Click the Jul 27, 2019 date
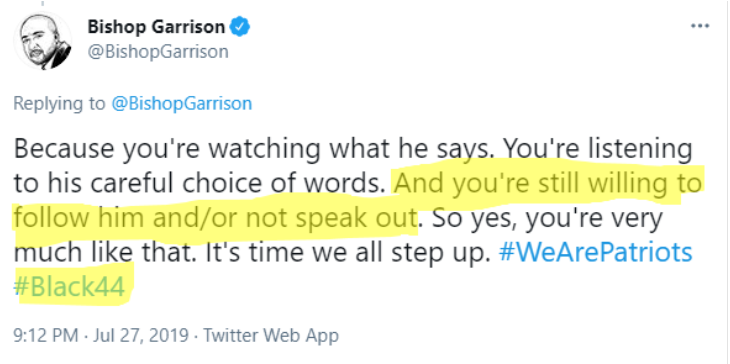This screenshot has height=364, width=730. 141,335
